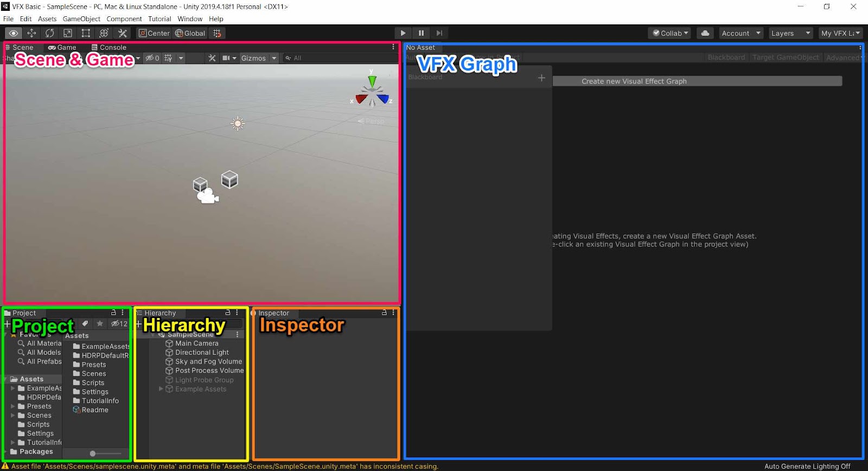Select the Move tool
Image resolution: width=868 pixels, height=471 pixels.
point(31,33)
